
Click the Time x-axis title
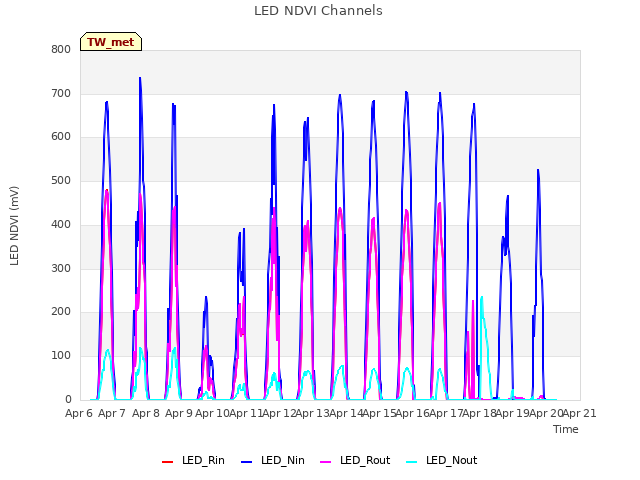(566, 429)
